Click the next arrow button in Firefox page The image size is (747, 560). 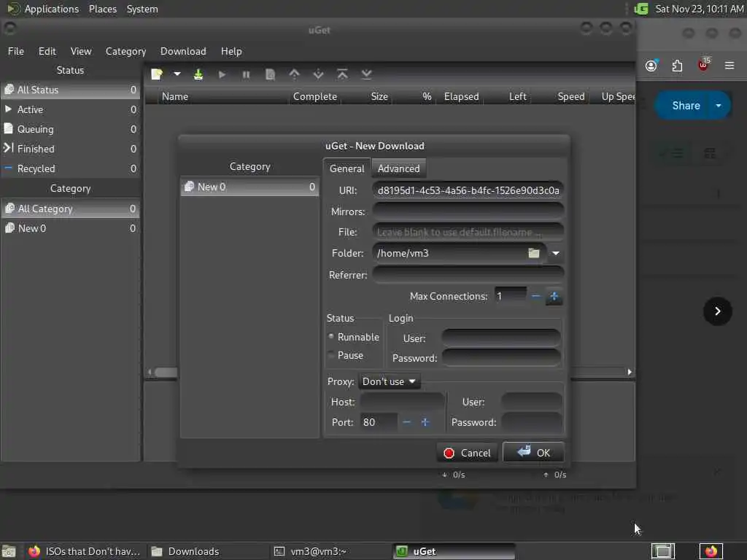pos(718,311)
